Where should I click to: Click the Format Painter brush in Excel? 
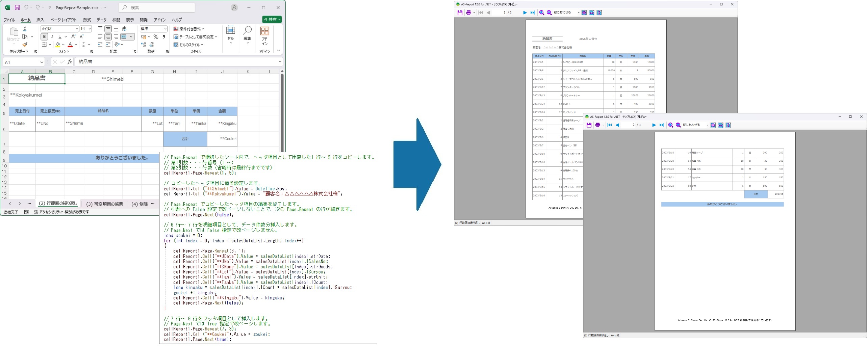coord(25,45)
